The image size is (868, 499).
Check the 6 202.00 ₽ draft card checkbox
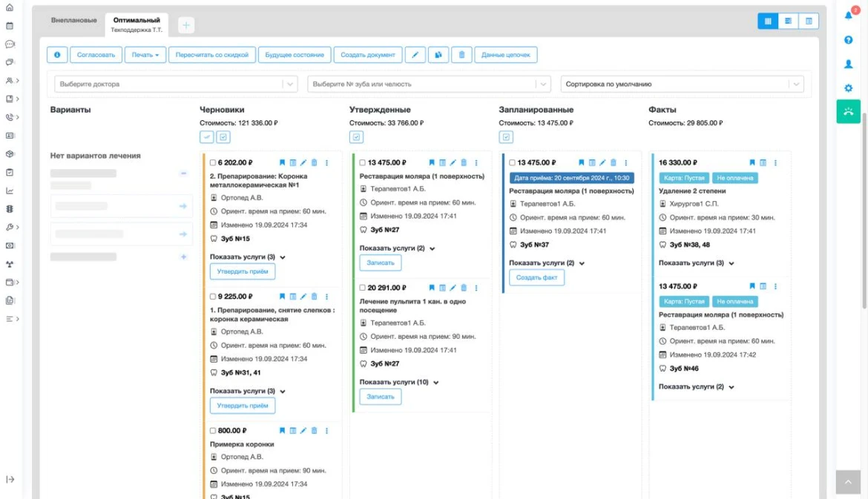[x=213, y=162]
